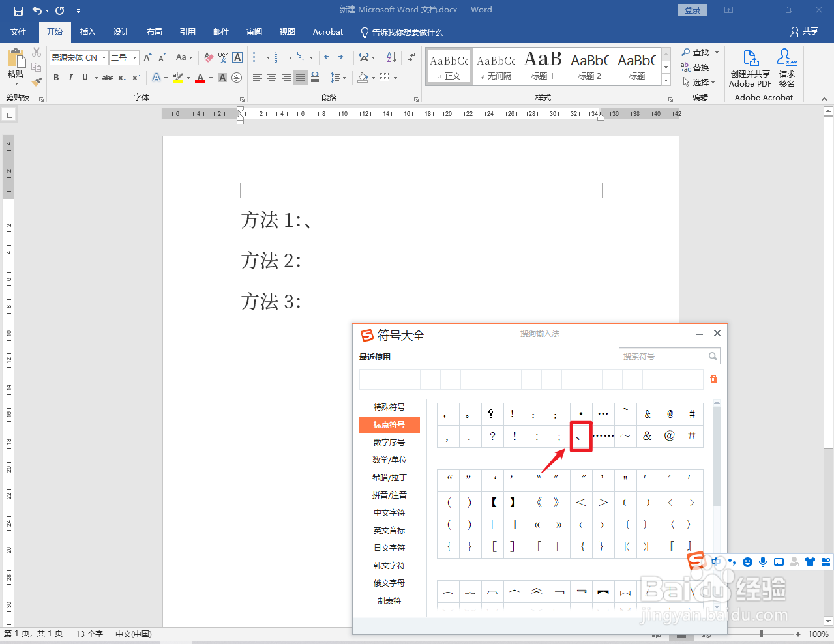Toggle underline formatting
Screen dimensions: 834x644
(x=85, y=77)
